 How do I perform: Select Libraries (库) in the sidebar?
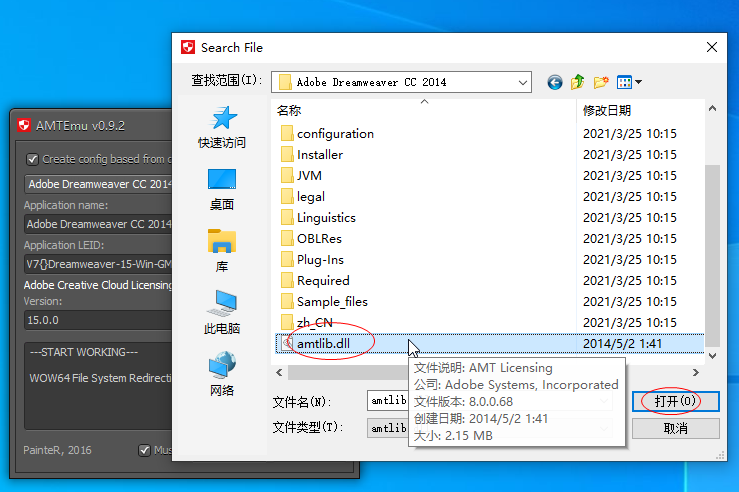click(222, 251)
